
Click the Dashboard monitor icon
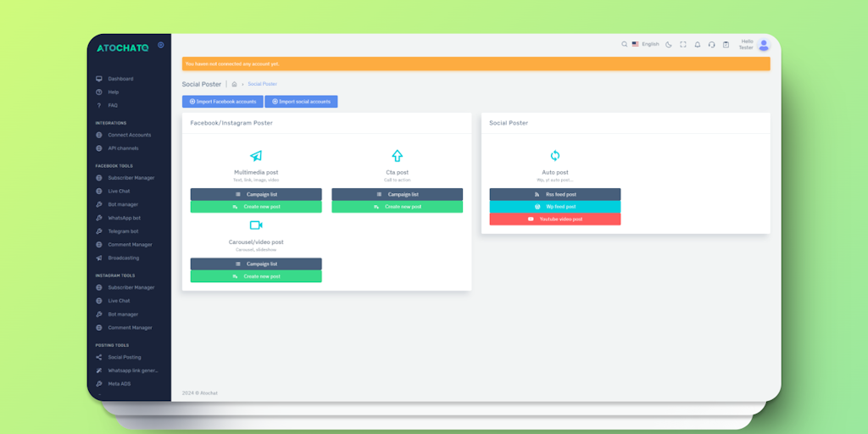[98, 79]
